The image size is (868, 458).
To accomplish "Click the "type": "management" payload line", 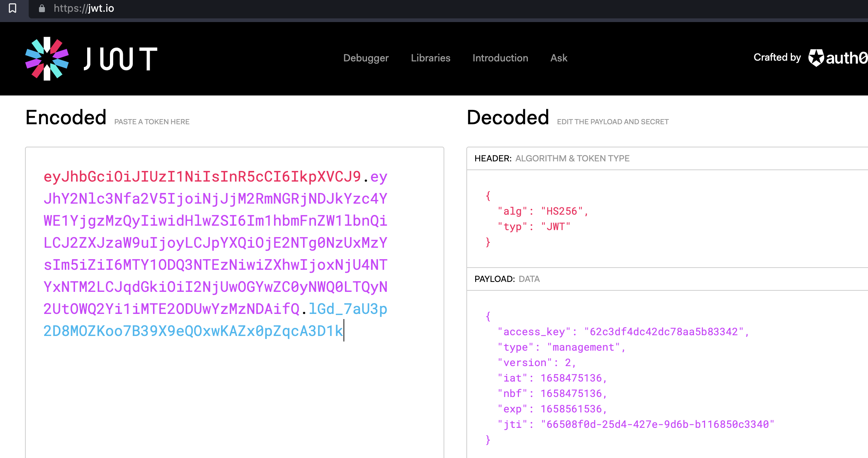I will tap(561, 347).
